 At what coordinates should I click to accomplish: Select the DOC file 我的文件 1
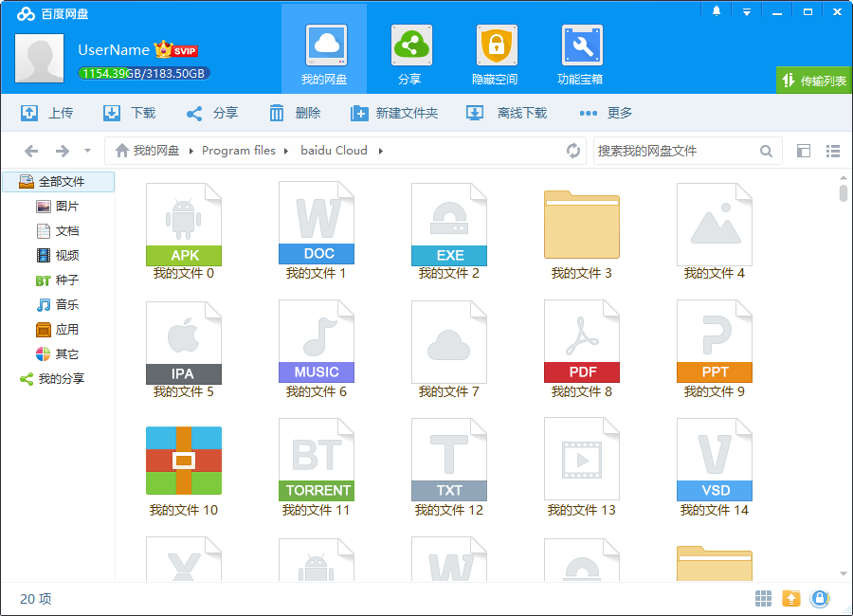pyautogui.click(x=317, y=231)
